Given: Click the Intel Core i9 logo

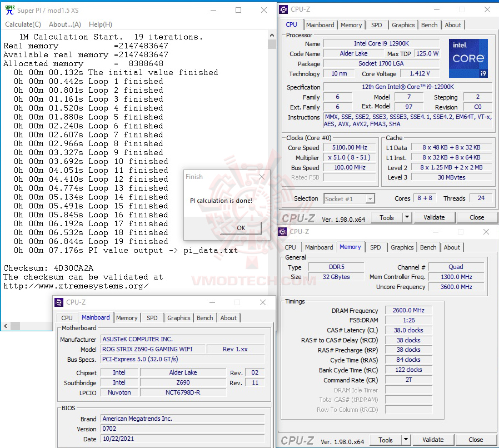Looking at the screenshot, I should click(468, 58).
